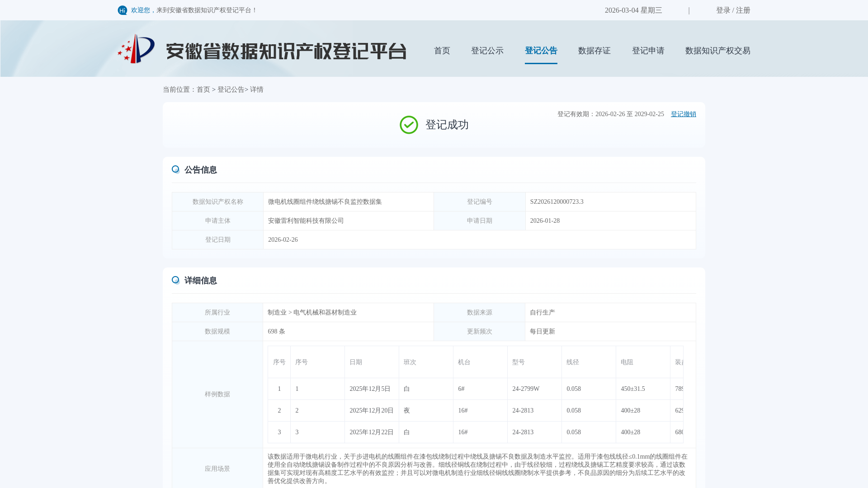Image resolution: width=868 pixels, height=488 pixels.
Task: Select applicant 安徽雷利智能科技有限公司
Action: tap(306, 221)
